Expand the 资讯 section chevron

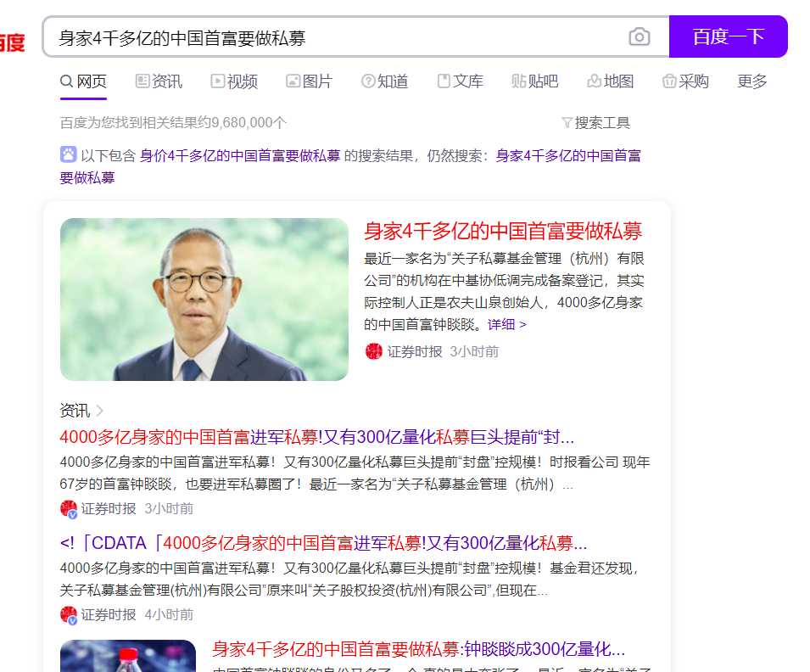coord(100,411)
